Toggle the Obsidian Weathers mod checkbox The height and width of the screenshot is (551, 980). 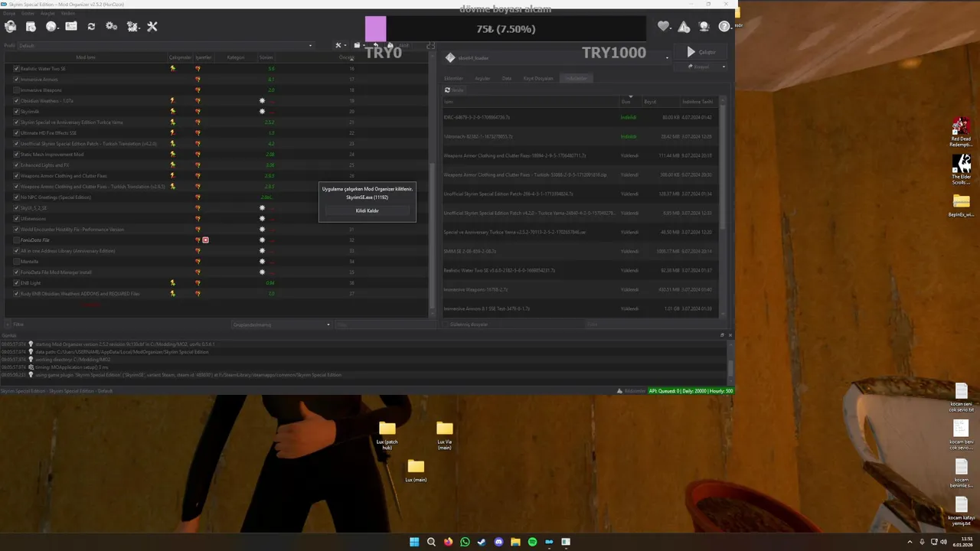pos(16,101)
